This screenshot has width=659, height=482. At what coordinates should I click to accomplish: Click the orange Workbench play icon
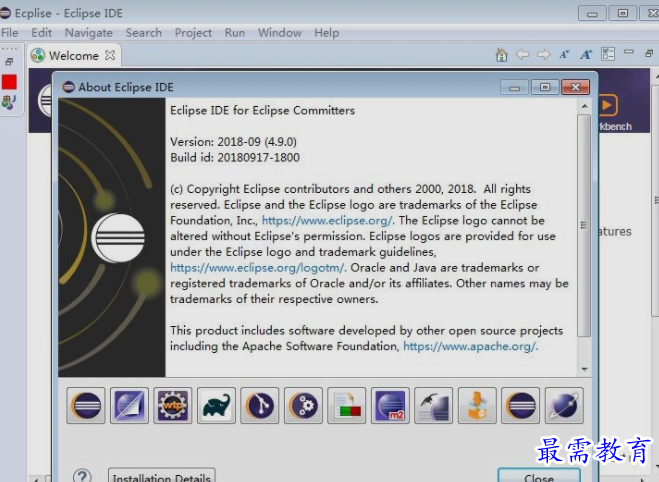pyautogui.click(x=608, y=105)
